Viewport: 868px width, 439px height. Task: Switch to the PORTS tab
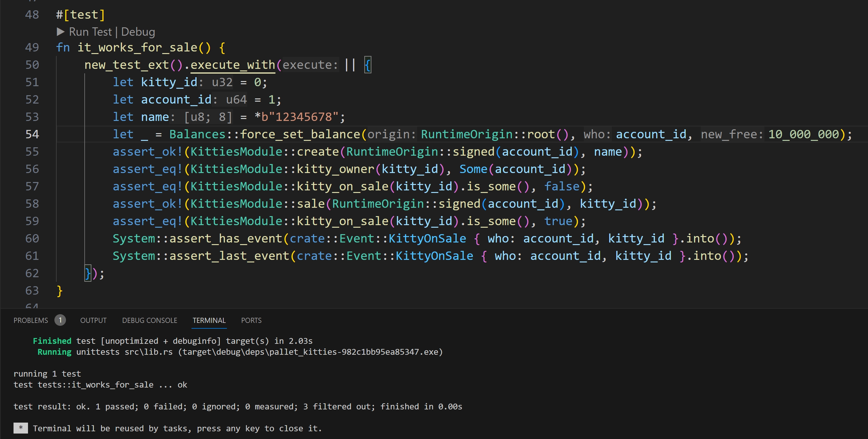(251, 320)
